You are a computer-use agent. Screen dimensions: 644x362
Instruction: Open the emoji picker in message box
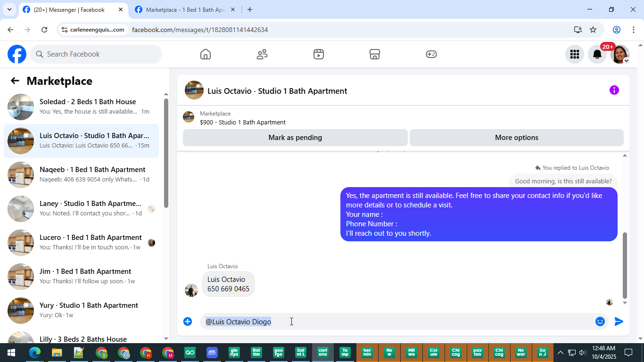tap(600, 321)
